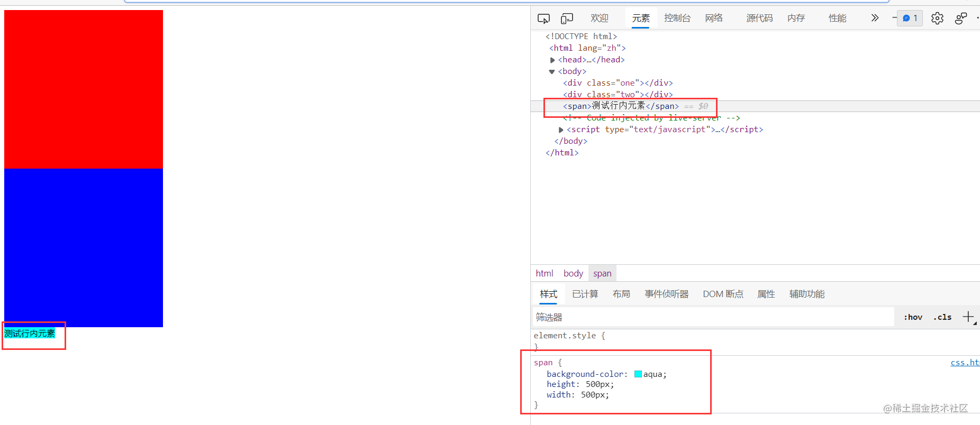Toggle the :hov element state button
The width and height of the screenshot is (980, 425).
(x=913, y=317)
